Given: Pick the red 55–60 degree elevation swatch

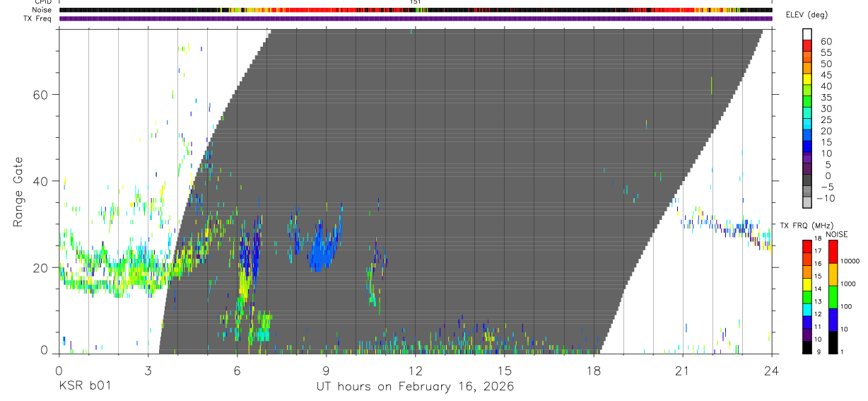Looking at the screenshot, I should [808, 46].
